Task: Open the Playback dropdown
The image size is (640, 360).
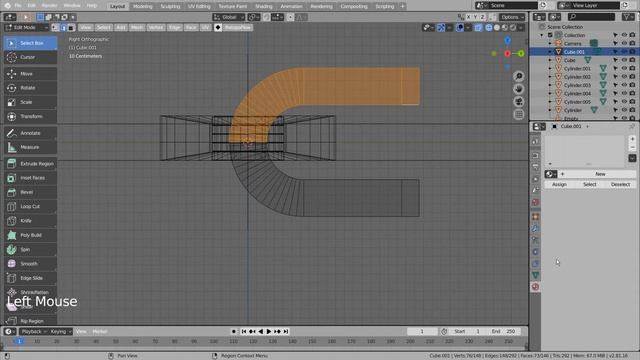Action: (33, 331)
